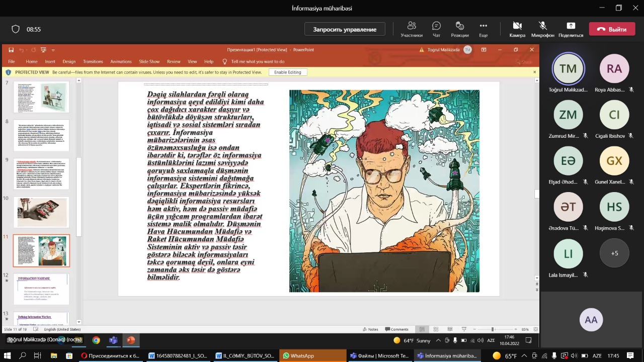Image resolution: width=644 pixels, height=362 pixels.
Task: Adjust the zoom slider in status bar
Action: tap(493, 329)
